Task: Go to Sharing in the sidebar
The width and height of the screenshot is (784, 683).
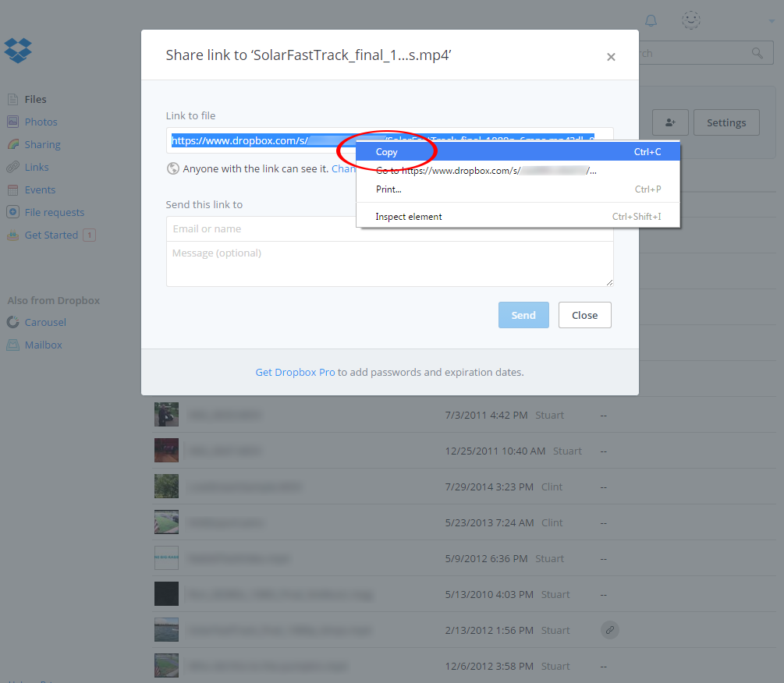Action: pos(42,144)
